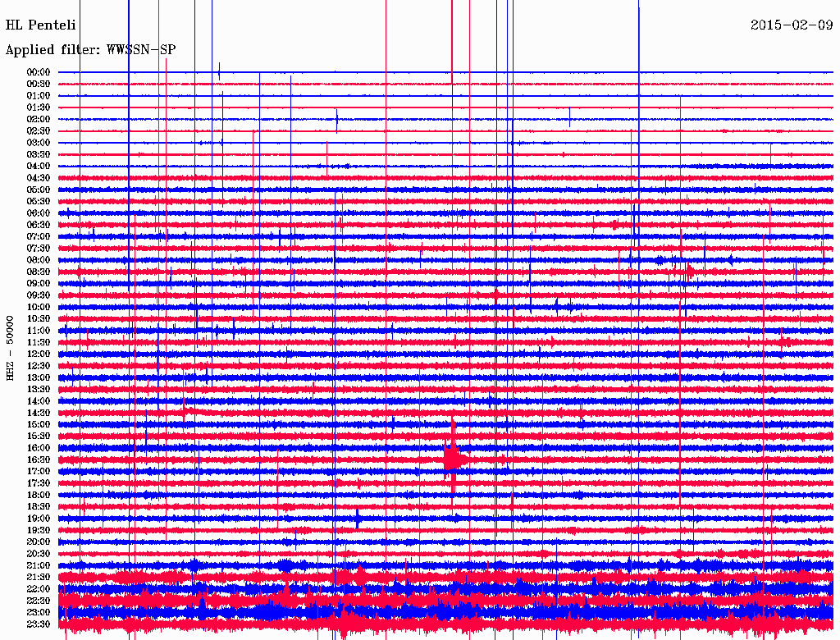
Task: Click the vertical axis label 'HHZ - 50000'
Action: point(10,348)
